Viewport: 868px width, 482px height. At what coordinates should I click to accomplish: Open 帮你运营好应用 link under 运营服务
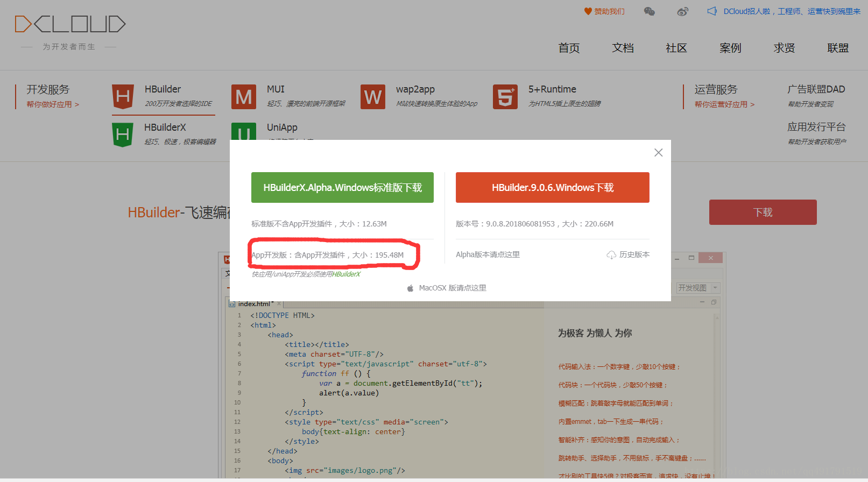point(724,104)
